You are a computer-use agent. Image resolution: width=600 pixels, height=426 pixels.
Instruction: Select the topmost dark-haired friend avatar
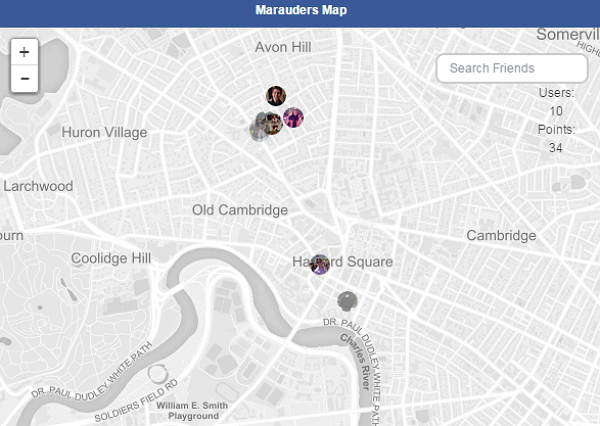click(277, 96)
